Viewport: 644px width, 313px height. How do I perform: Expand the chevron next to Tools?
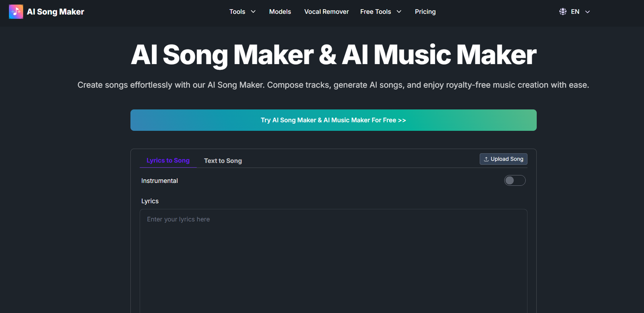[253, 12]
